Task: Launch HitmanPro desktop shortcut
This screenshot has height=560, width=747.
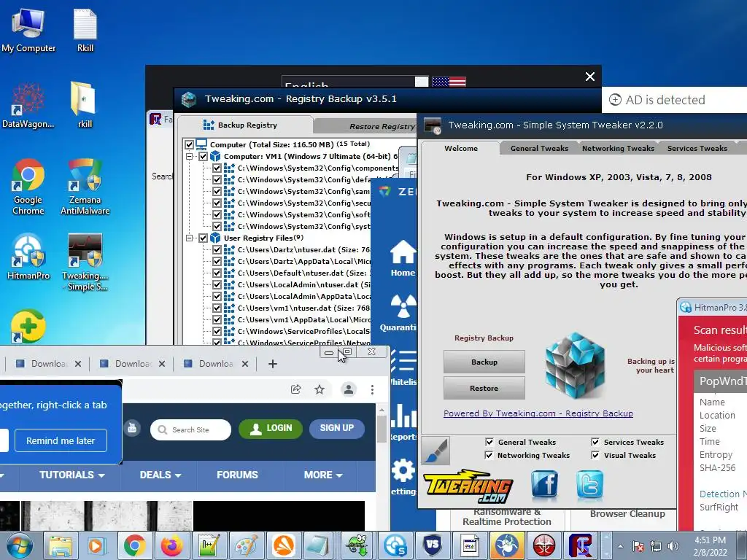Action: (28, 257)
